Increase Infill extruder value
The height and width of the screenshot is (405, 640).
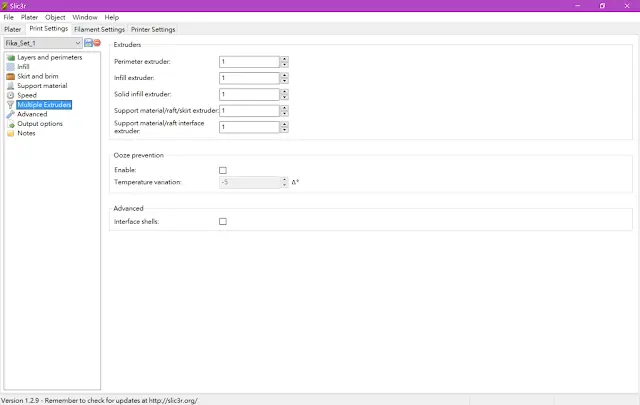tap(284, 76)
